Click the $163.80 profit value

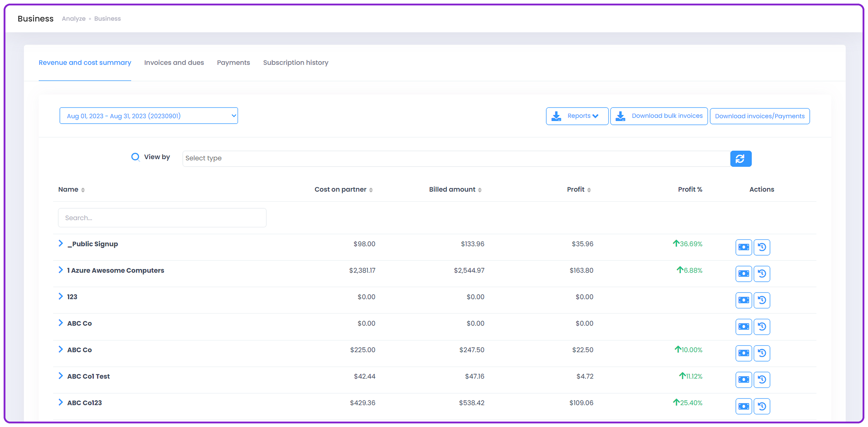point(581,270)
